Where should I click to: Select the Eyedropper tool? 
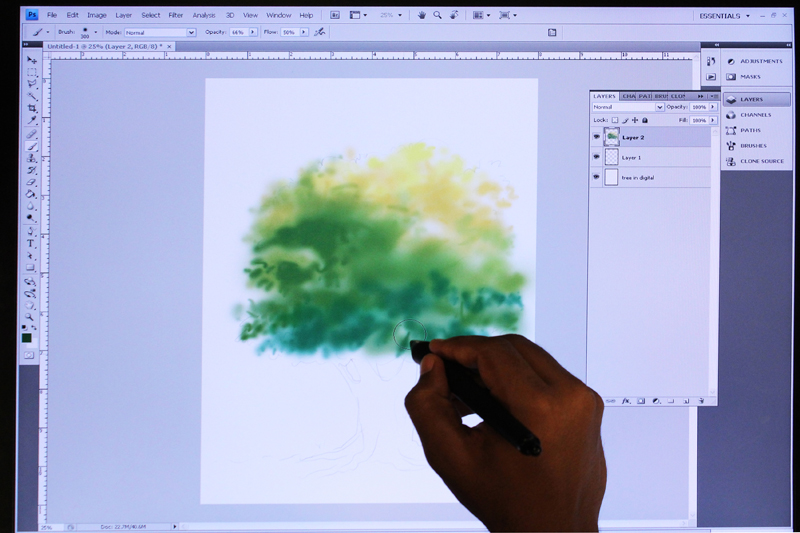(32, 121)
